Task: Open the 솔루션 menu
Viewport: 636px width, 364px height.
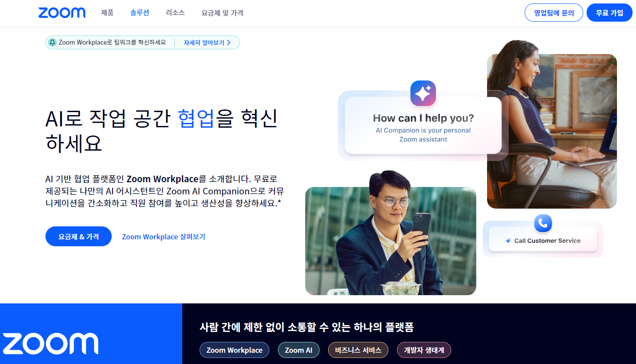Action: [139, 13]
